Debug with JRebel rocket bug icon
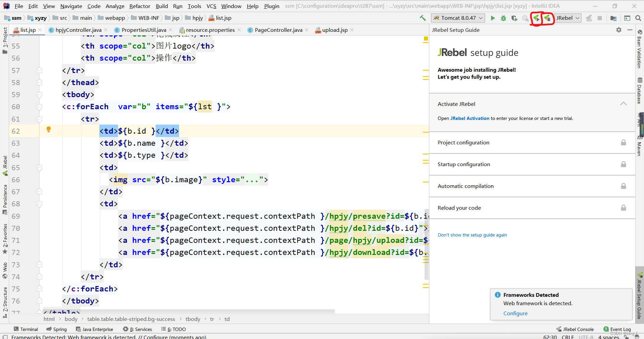 click(x=547, y=18)
